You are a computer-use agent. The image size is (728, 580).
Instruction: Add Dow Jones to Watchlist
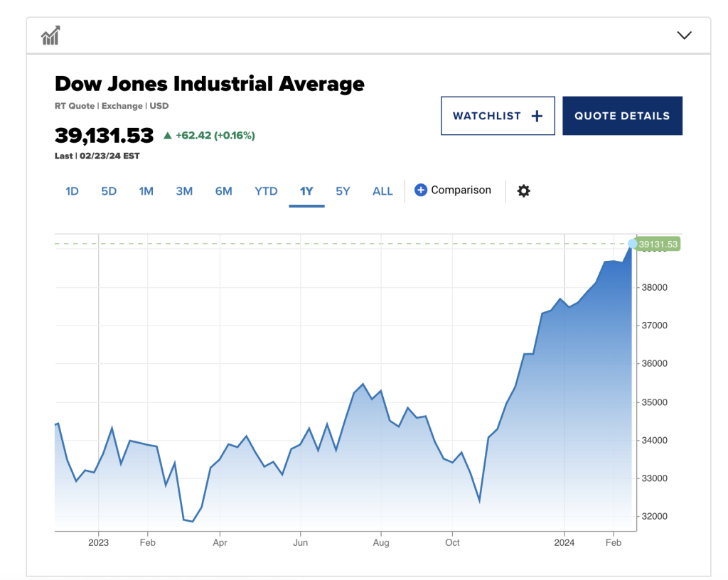498,116
